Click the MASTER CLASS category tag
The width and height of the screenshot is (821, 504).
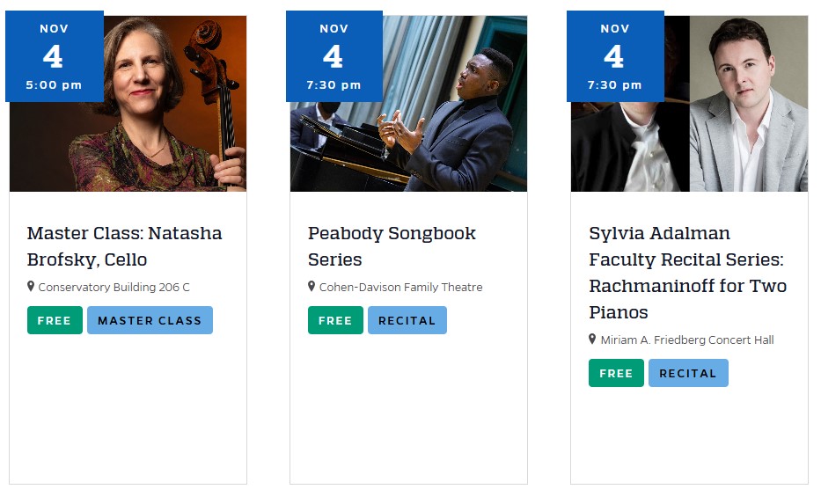coord(150,320)
